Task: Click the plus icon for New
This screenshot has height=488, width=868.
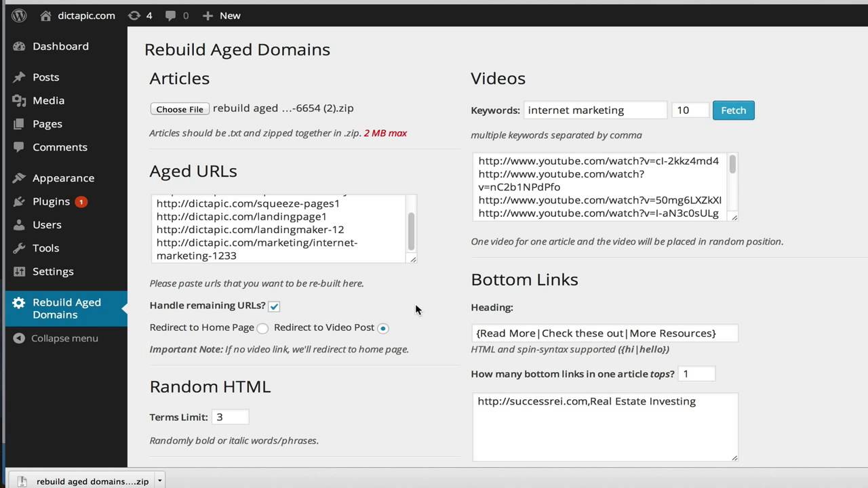Action: [208, 15]
